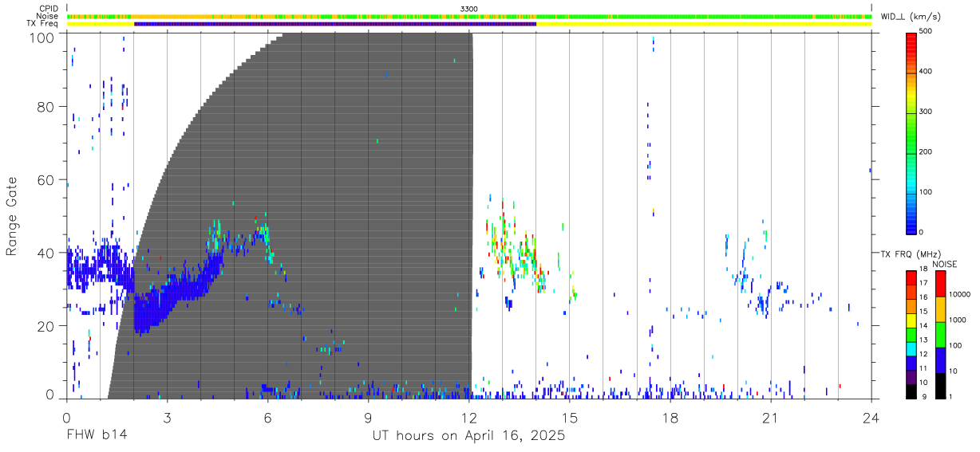Click the 12 hour tick on time axis
The height and width of the screenshot is (452, 980).
point(469,417)
